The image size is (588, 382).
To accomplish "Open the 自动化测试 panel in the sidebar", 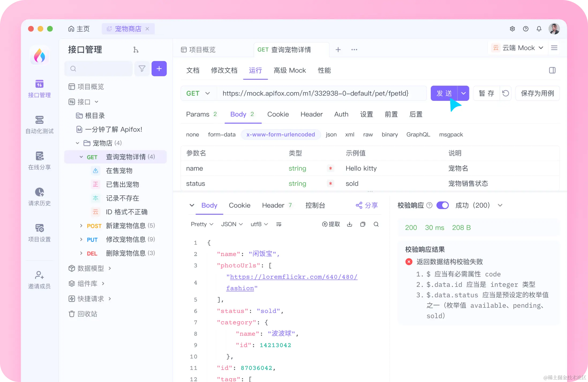I will tap(39, 124).
